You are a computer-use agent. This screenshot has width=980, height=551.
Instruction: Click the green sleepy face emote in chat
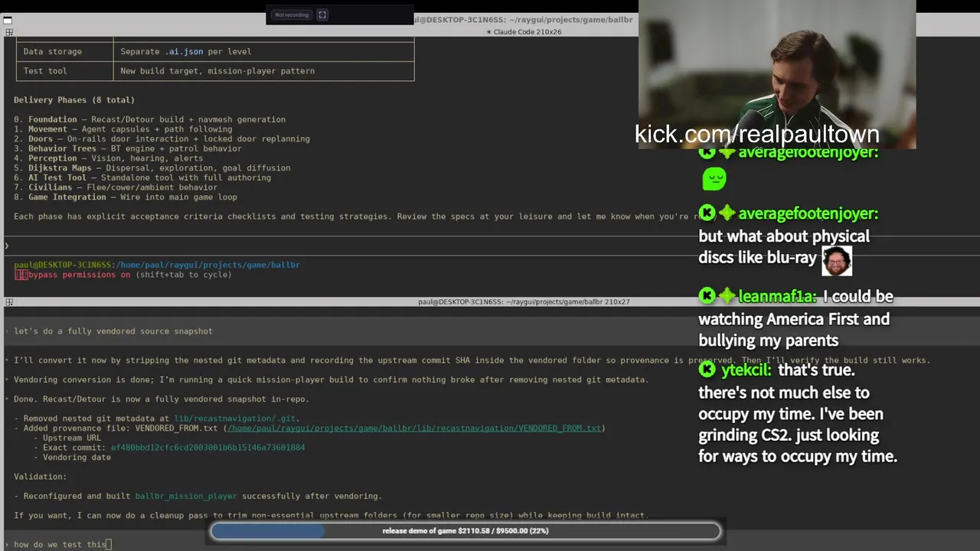coord(714,179)
